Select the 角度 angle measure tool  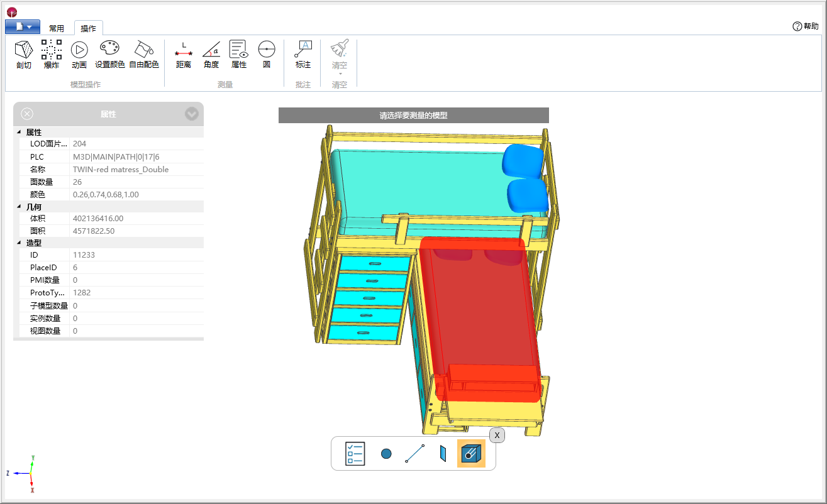click(211, 55)
